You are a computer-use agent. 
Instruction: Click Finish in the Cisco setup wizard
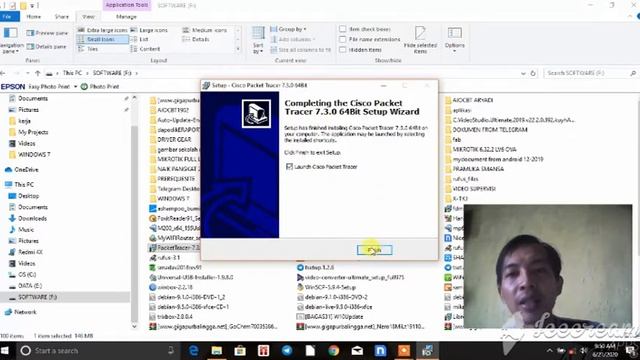(374, 250)
